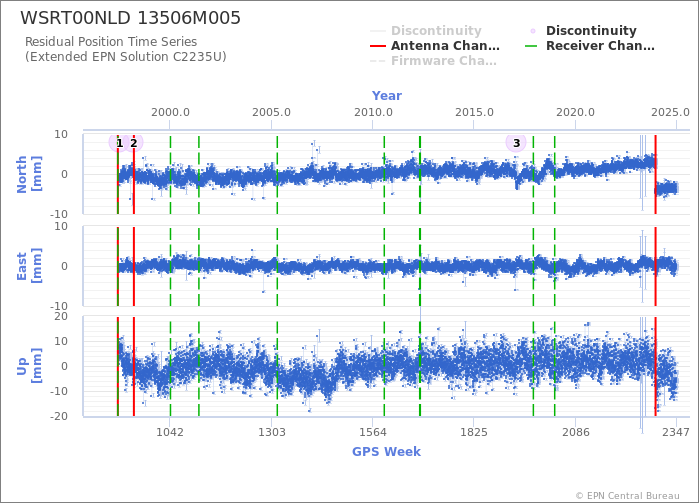Enable the greyed-out Firmware Cha… legend entry
700x504 pixels.
click(x=433, y=61)
